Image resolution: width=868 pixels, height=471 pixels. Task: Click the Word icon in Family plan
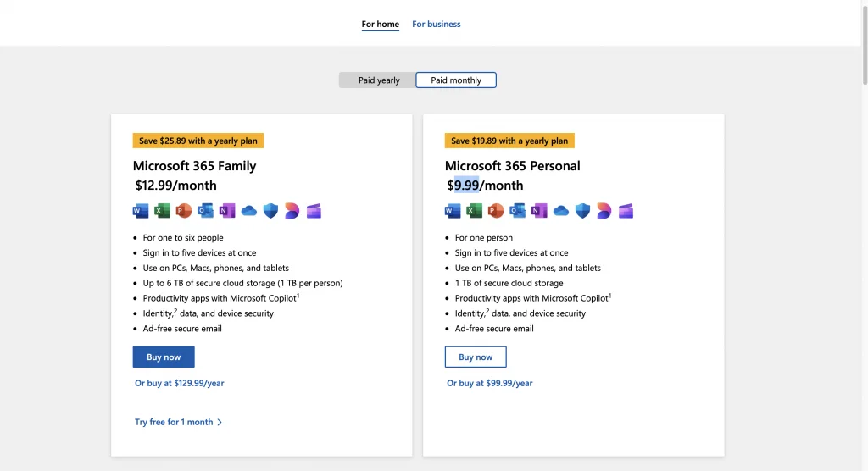click(141, 211)
